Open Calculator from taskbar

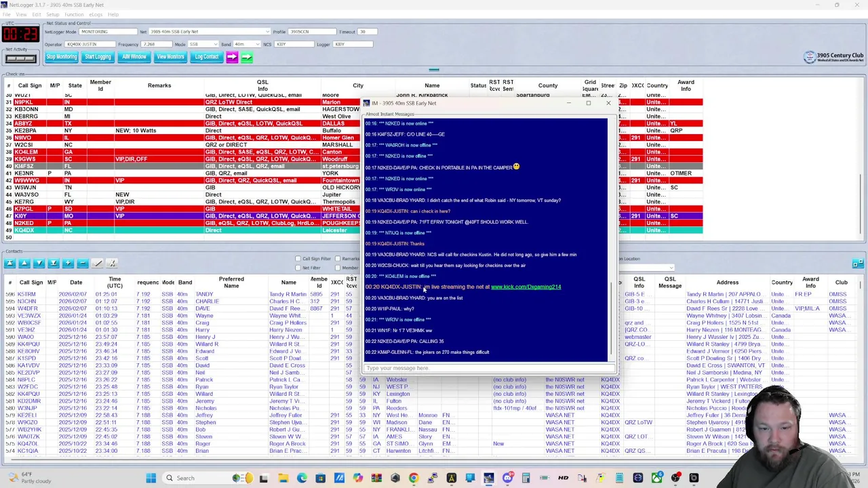tap(526, 478)
